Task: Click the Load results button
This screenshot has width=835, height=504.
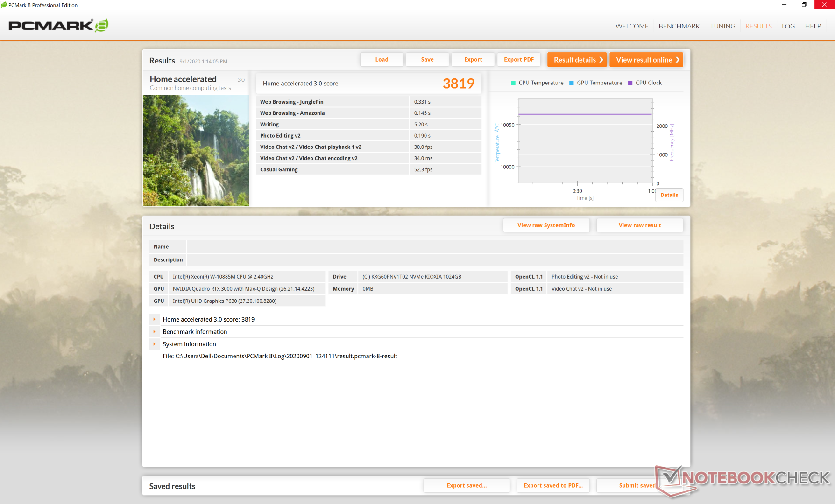Action: pos(382,60)
